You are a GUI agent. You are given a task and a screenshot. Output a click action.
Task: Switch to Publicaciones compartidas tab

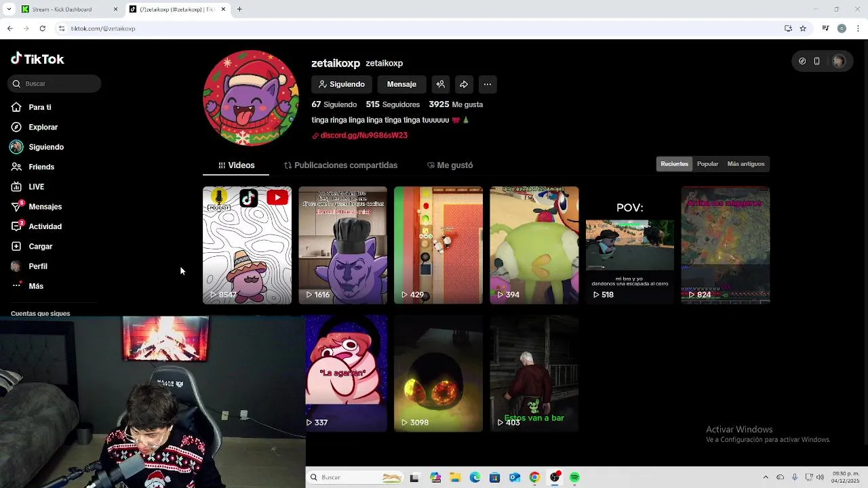(340, 165)
